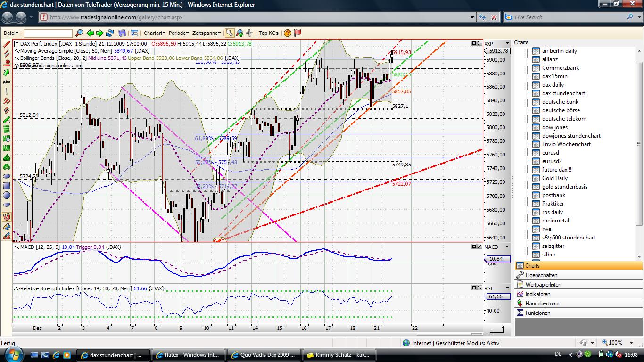Click the symbol search input field
The height and width of the screenshot is (362, 644).
pyautogui.click(x=48, y=33)
